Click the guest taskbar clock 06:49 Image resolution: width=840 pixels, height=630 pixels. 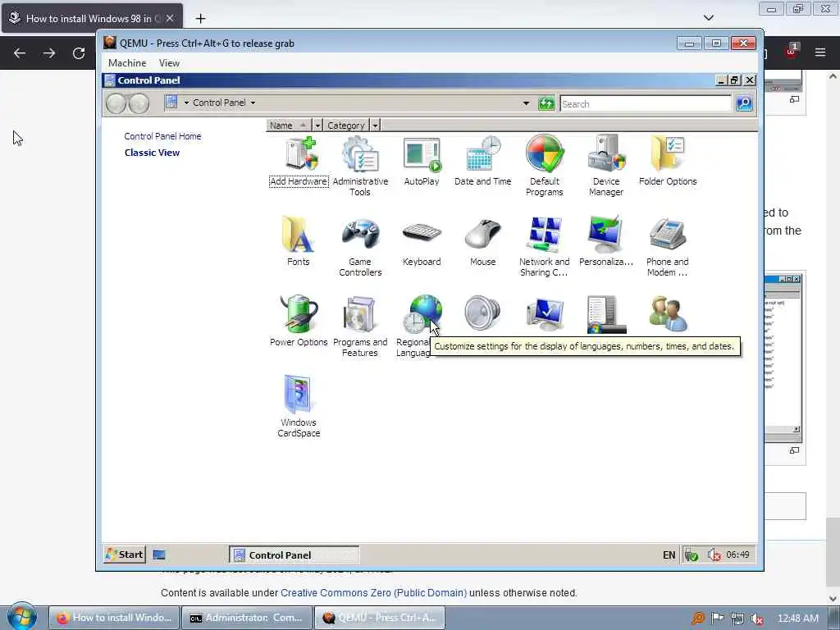(737, 555)
